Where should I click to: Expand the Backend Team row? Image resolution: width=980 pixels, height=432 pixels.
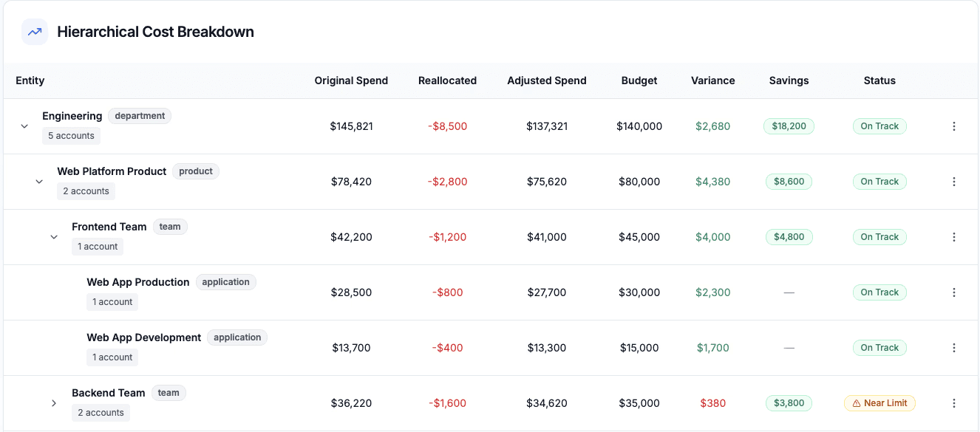54,403
